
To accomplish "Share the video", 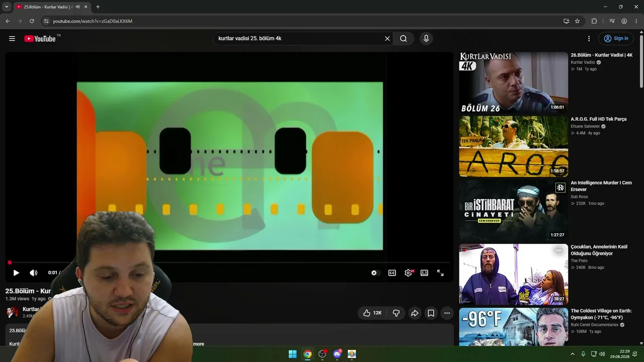I will [415, 313].
